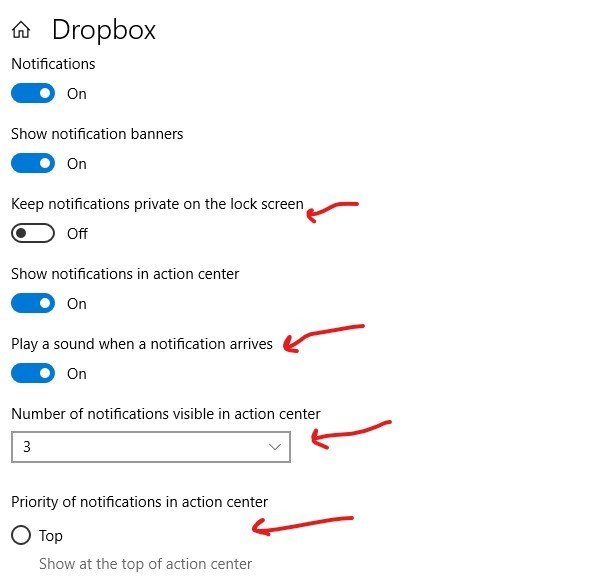This screenshot has height=578, width=602.
Task: Click 'Number of notifications visible in action center' label
Action: [x=166, y=414]
